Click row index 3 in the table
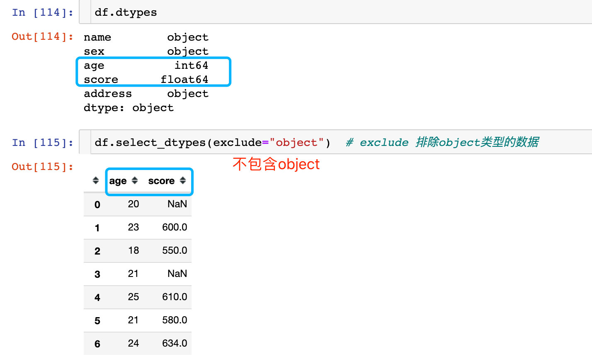The width and height of the screenshot is (592, 364). pyautogui.click(x=97, y=274)
